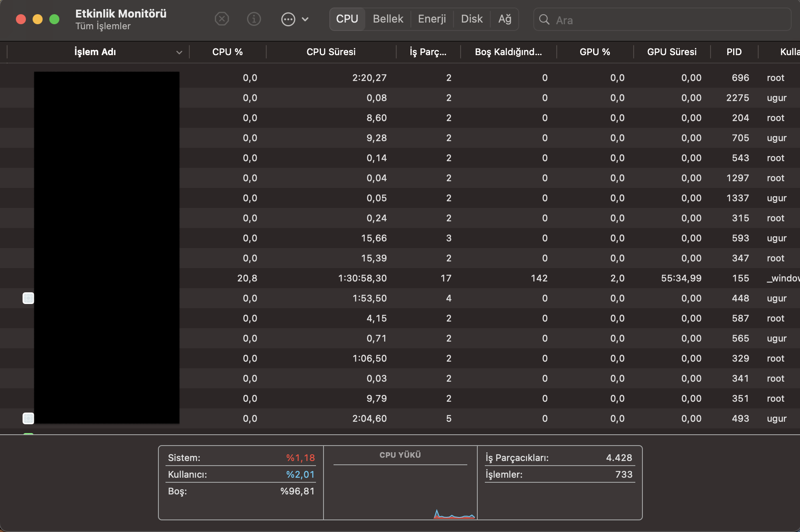Click in the Ara search field

click(x=669, y=20)
